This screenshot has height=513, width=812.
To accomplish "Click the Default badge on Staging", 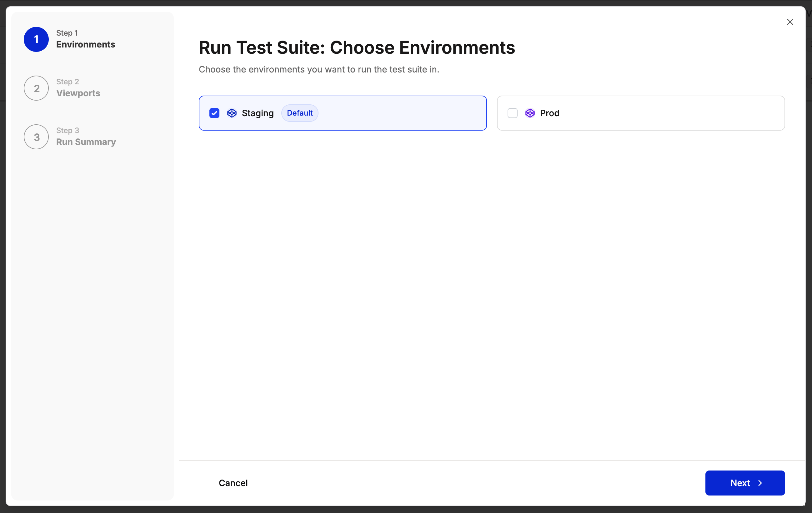I will 299,113.
